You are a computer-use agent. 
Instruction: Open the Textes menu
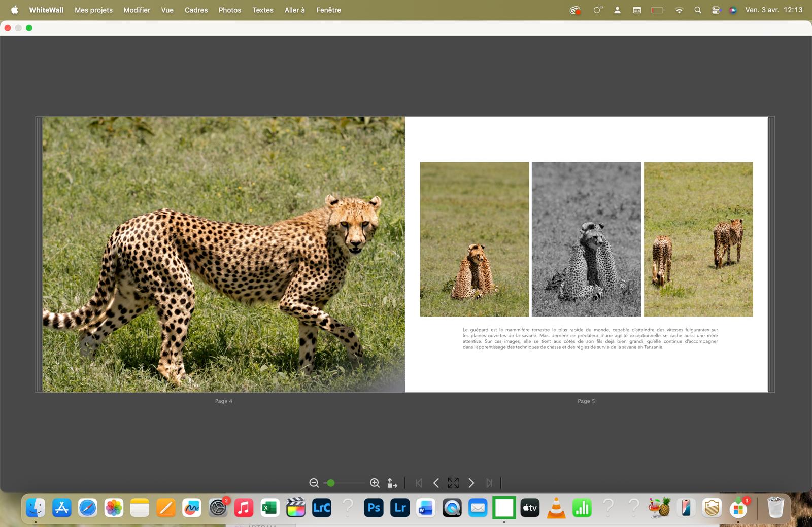263,10
